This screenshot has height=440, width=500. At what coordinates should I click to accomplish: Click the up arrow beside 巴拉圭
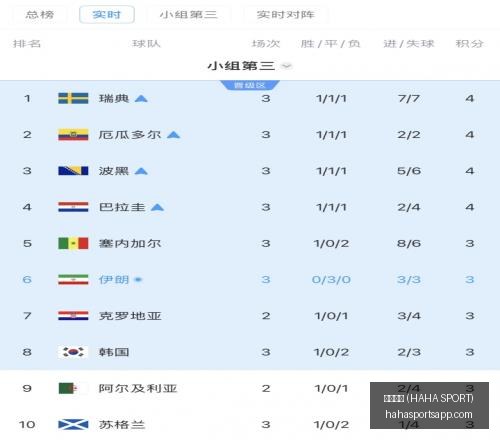coord(157,208)
